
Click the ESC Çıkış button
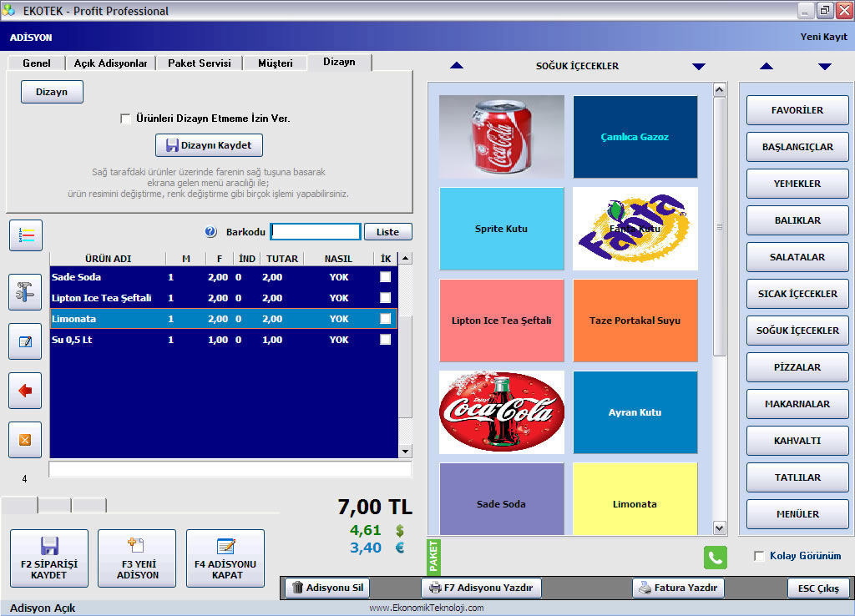(818, 588)
